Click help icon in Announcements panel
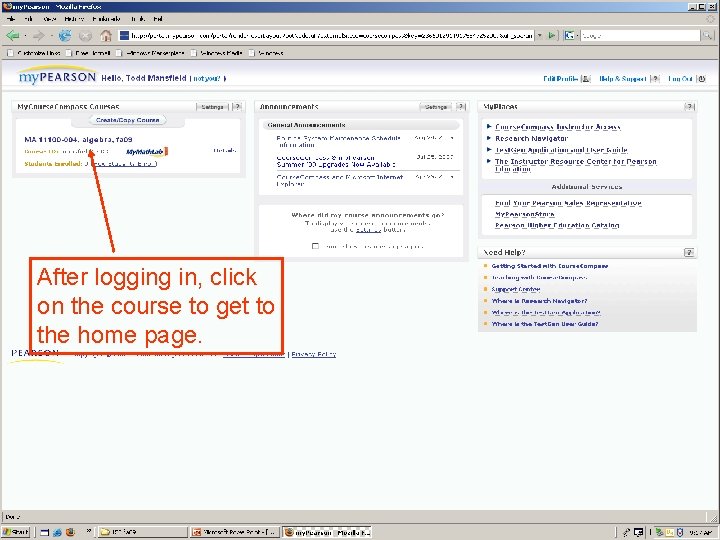The image size is (720, 540). (461, 107)
